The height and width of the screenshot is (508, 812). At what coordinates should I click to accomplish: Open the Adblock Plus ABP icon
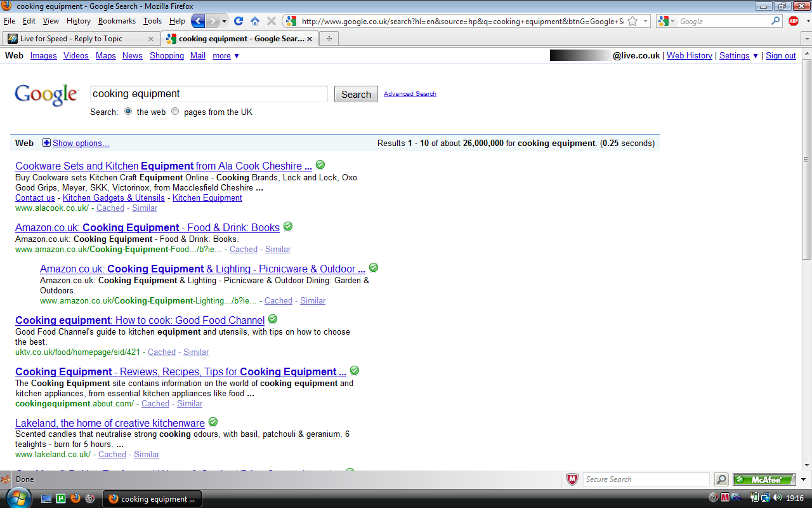click(793, 21)
